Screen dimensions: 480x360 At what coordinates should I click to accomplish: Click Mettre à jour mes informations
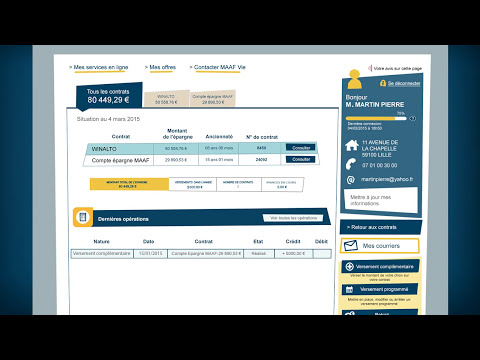[x=381, y=200]
